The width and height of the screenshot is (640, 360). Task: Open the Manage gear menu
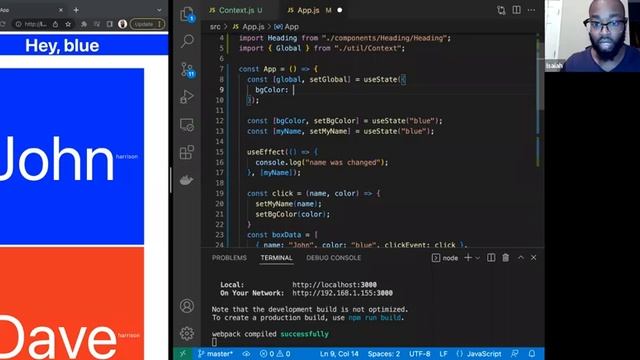[187, 333]
